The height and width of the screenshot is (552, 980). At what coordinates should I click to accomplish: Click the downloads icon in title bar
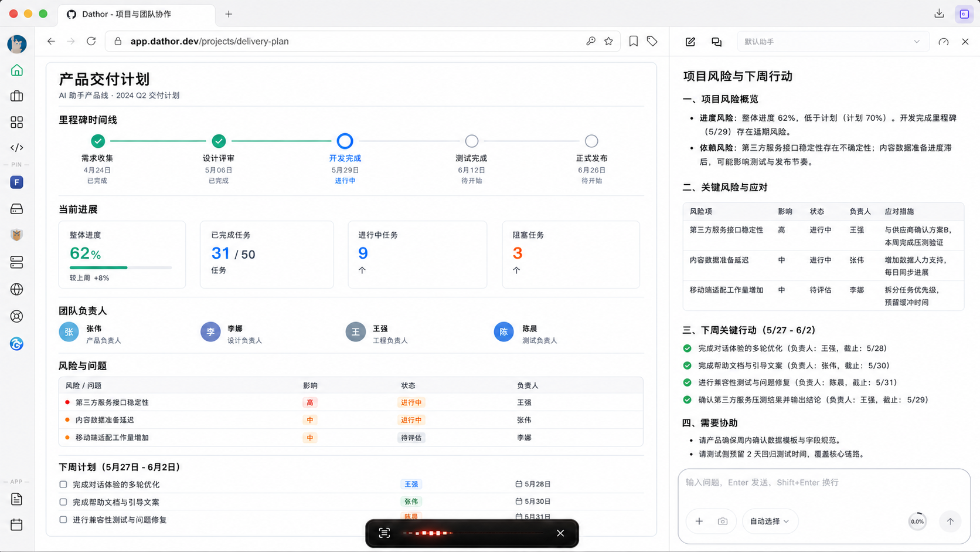point(939,13)
